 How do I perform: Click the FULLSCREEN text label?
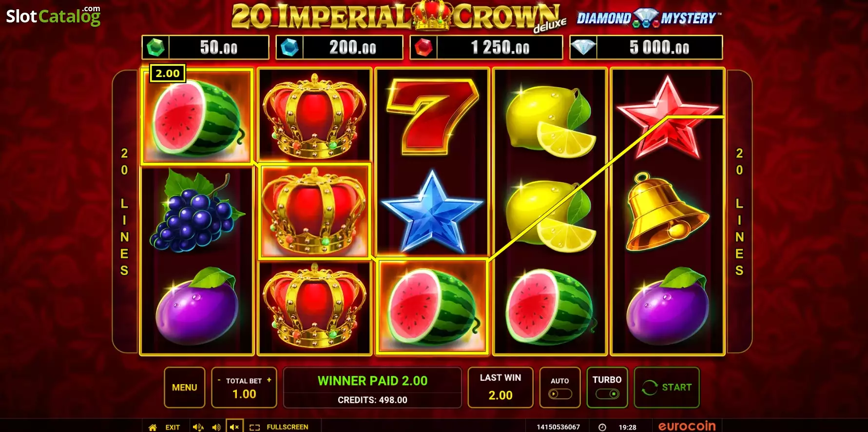pos(288,427)
